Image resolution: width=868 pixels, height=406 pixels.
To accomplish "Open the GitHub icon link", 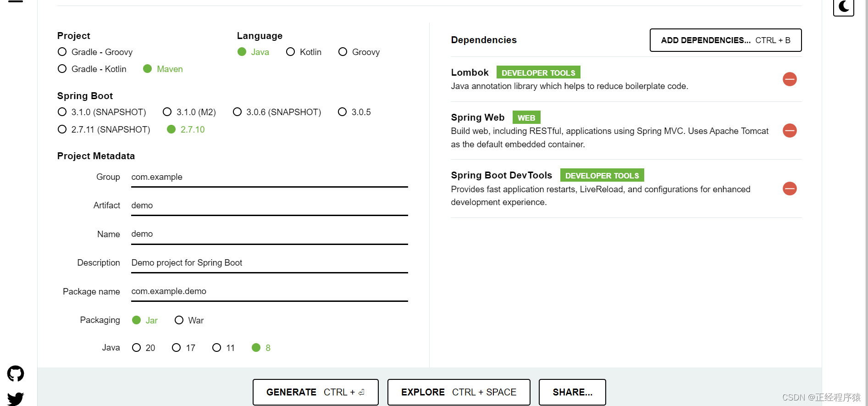I will coord(16,373).
